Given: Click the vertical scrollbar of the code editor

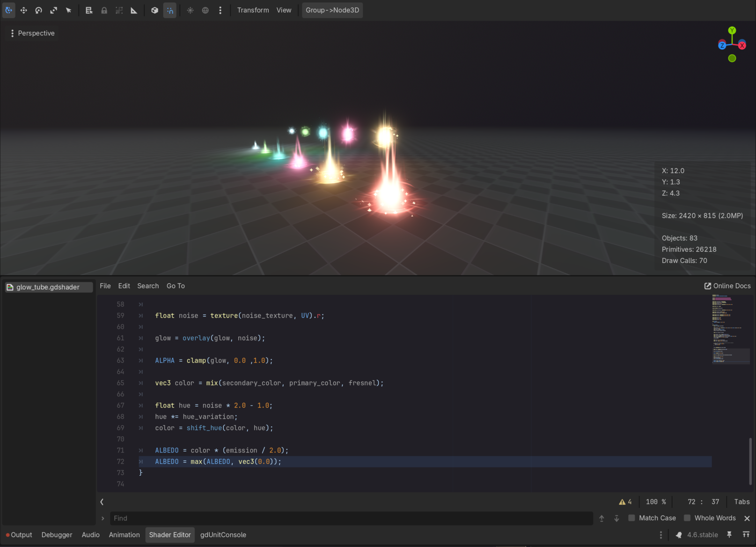Looking at the screenshot, I should [750, 461].
